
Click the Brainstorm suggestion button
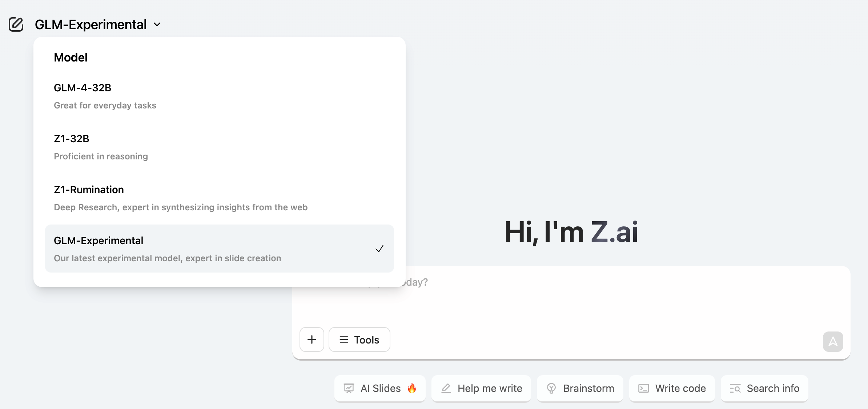click(580, 388)
